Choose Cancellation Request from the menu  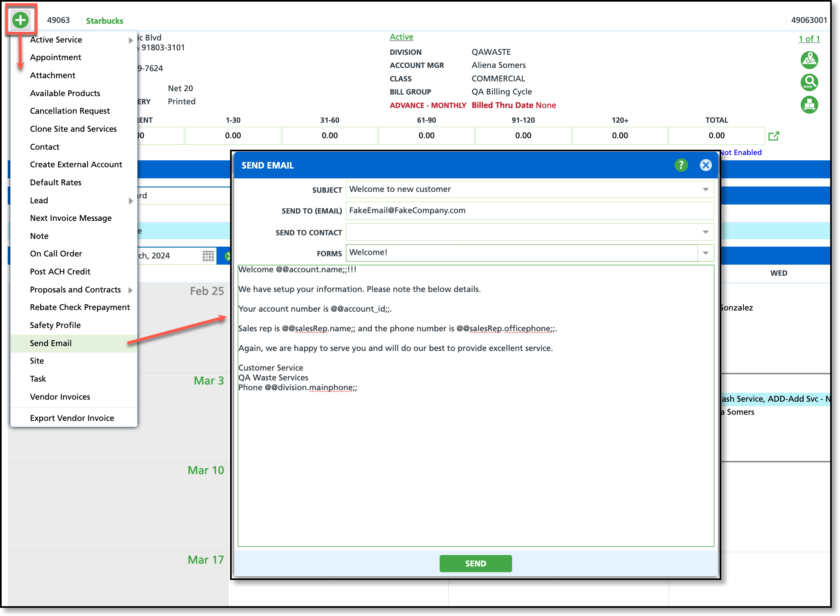70,111
